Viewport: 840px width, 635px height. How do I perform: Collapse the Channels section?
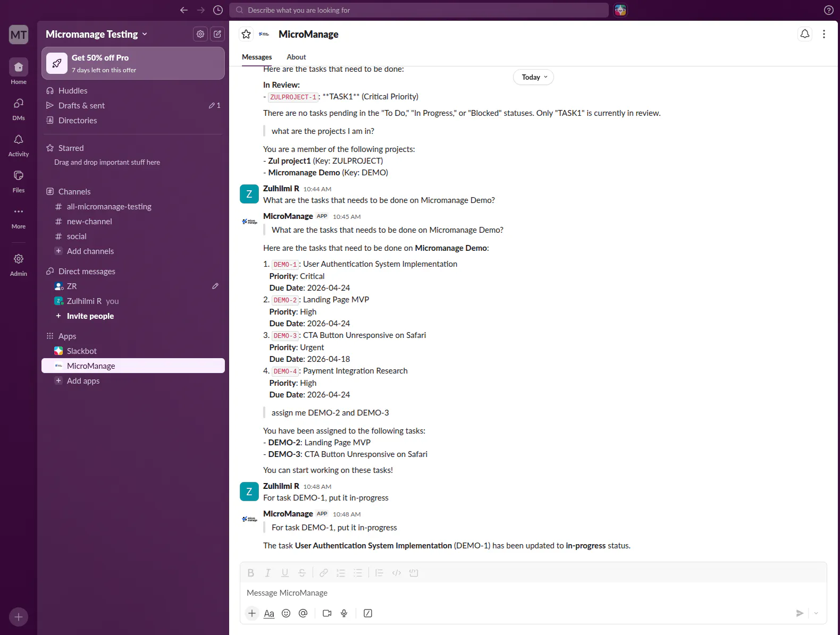(x=74, y=191)
